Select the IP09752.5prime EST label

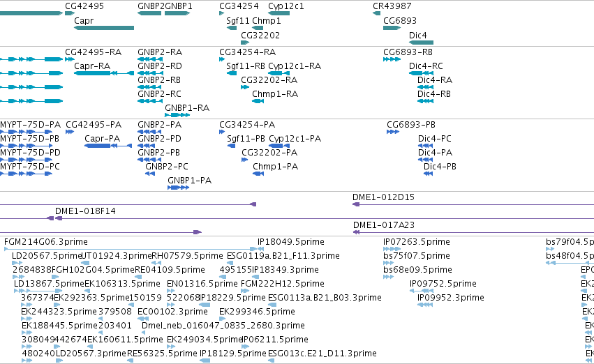[443, 284]
